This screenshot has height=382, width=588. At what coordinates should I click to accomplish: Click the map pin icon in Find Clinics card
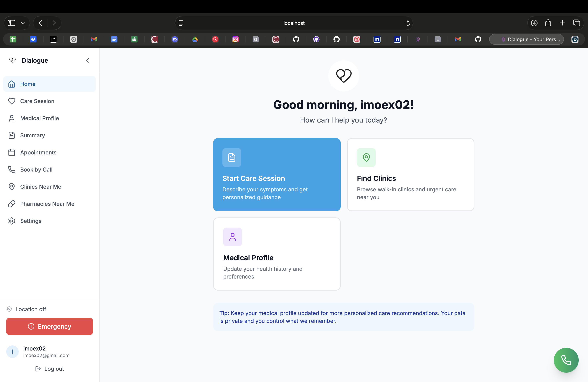pyautogui.click(x=366, y=157)
